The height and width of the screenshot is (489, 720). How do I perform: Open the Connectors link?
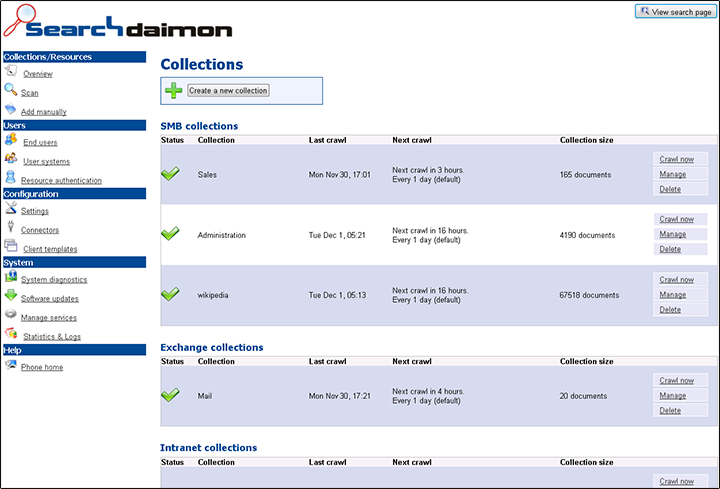40,230
